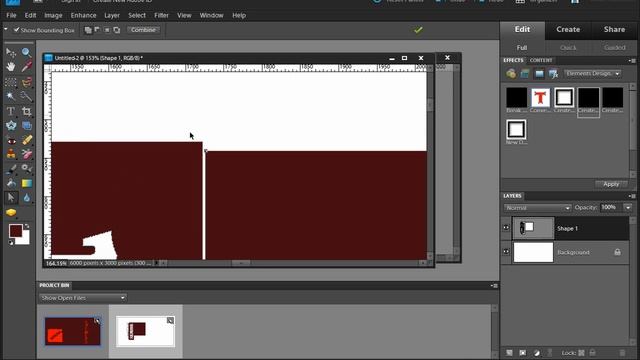Image resolution: width=640 pixels, height=360 pixels.
Task: Open the Filter menu
Action: coord(161,16)
